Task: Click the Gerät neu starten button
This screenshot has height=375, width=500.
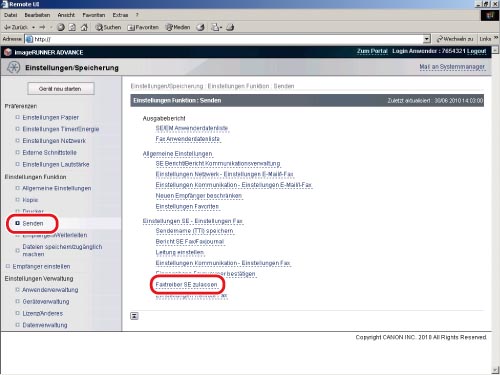Action: pyautogui.click(x=61, y=89)
